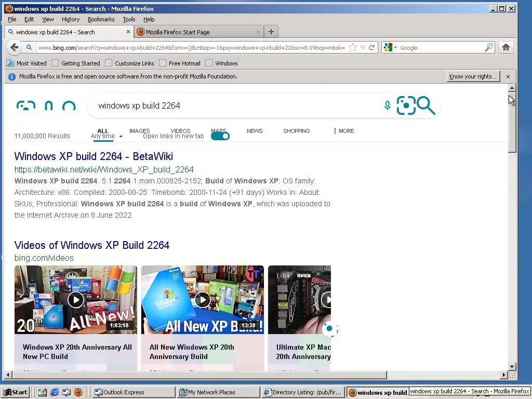Close the Mozilla Firefox Start Page tab
Screen dimensions: 532x399
pyautogui.click(x=258, y=32)
